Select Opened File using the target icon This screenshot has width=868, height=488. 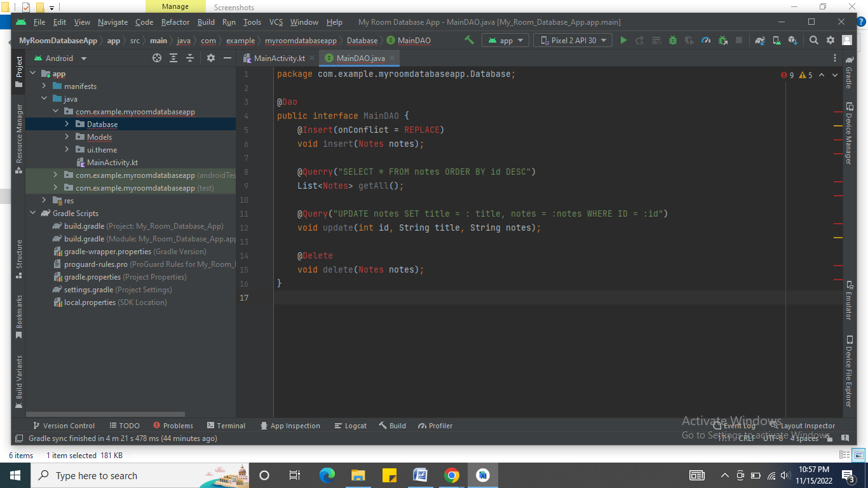tap(157, 58)
